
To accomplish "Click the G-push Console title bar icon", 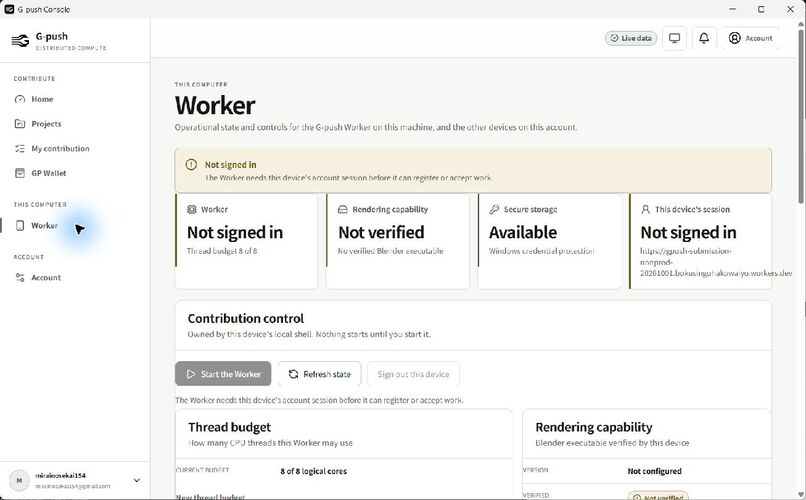I will pyautogui.click(x=9, y=9).
